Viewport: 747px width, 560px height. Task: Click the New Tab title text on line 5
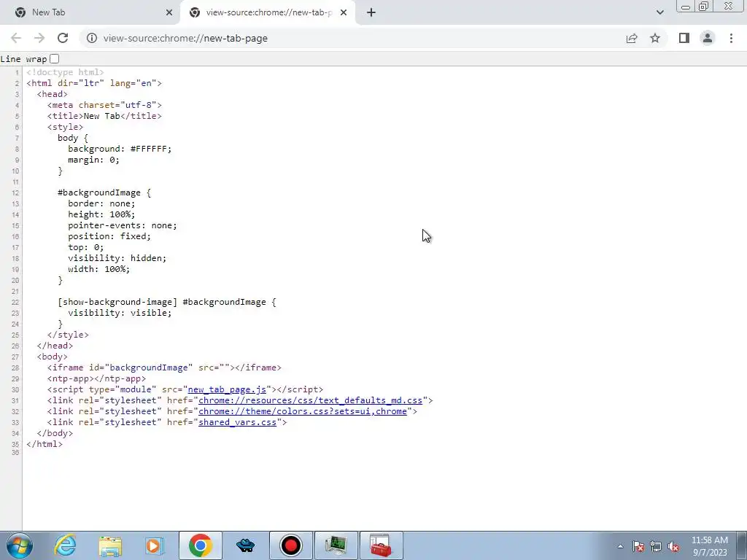click(102, 116)
